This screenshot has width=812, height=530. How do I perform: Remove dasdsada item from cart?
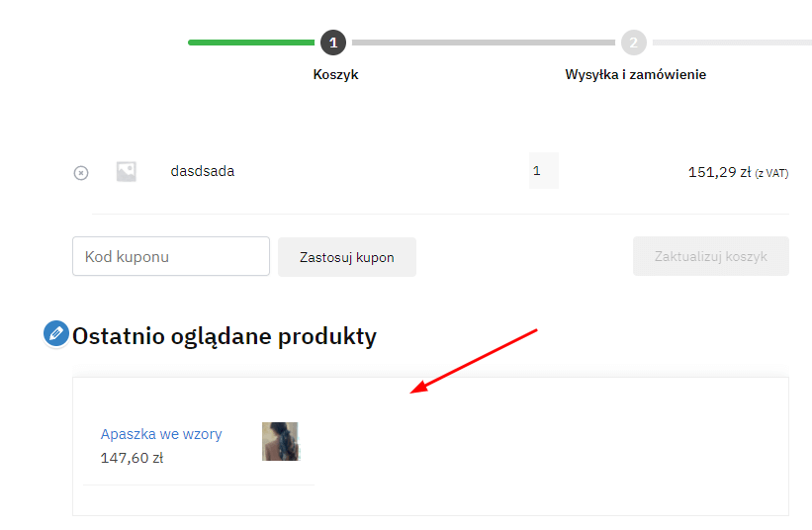point(81,172)
